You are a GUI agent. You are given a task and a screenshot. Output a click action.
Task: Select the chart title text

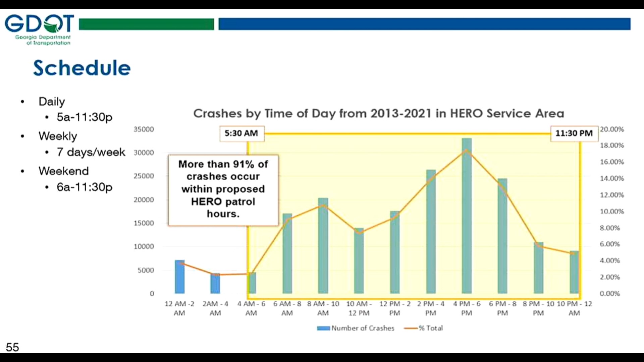(x=378, y=114)
